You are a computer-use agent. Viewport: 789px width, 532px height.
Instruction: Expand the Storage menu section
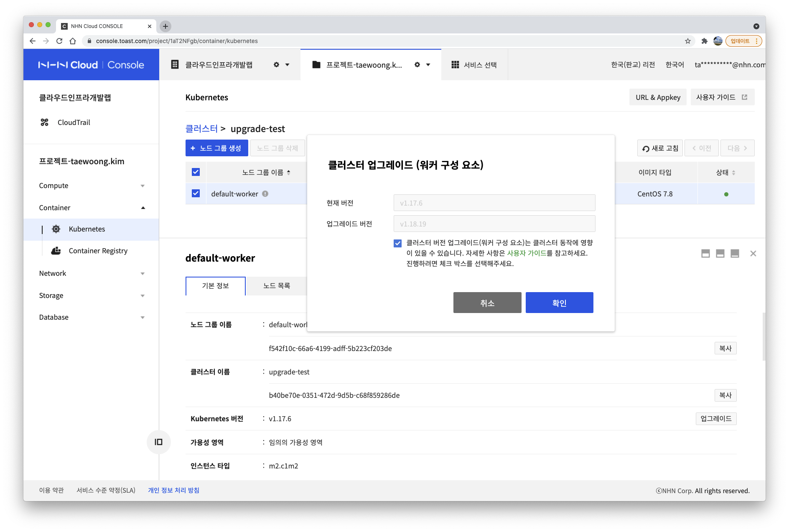click(x=143, y=296)
